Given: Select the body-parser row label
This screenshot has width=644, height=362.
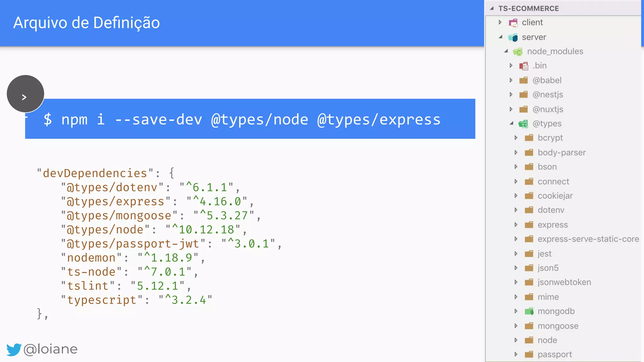Looking at the screenshot, I should [562, 153].
